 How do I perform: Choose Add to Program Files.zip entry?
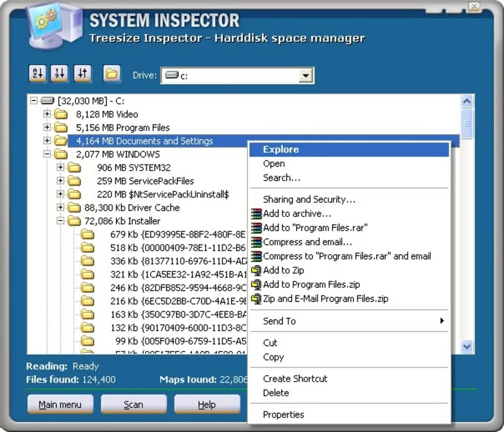click(x=349, y=284)
